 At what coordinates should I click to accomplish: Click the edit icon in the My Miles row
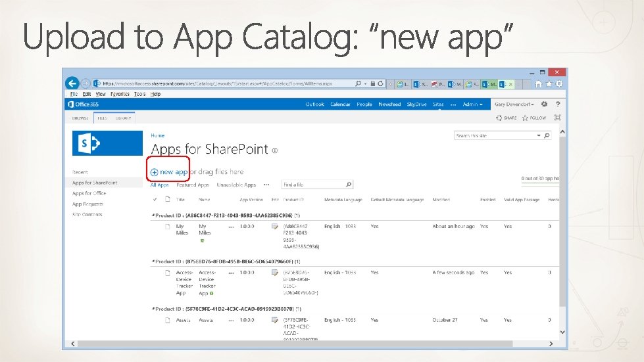[275, 226]
